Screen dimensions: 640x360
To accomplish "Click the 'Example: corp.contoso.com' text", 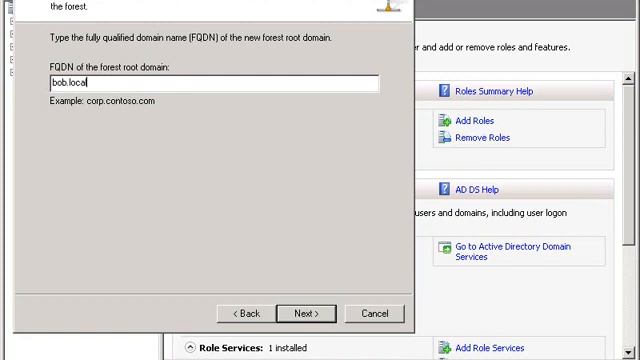I will 102,101.
